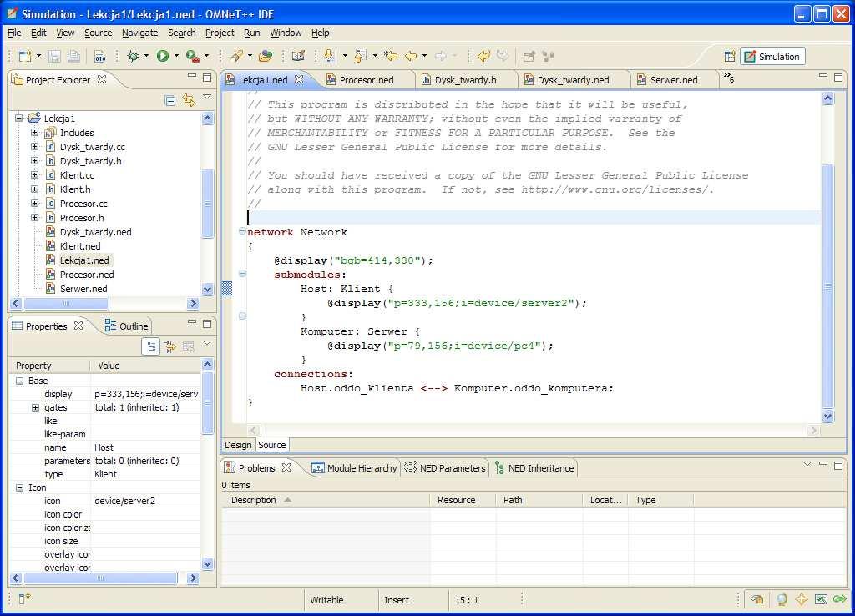This screenshot has width=855, height=616.
Task: Open the NED Parameters tab
Action: (444, 467)
